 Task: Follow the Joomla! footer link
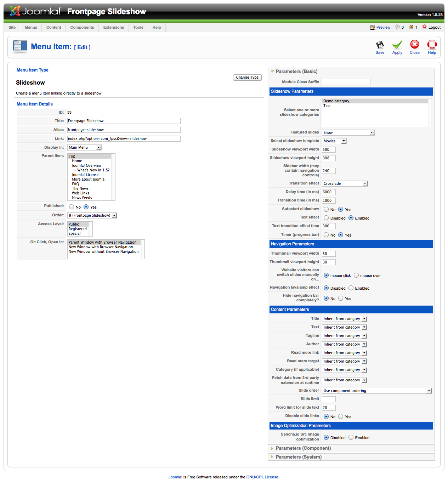coord(175,477)
